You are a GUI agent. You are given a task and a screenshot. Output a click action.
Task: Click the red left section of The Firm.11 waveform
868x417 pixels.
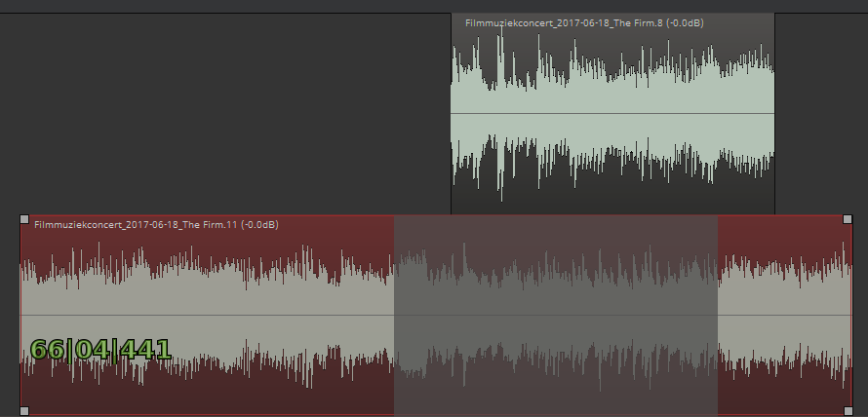pyautogui.click(x=205, y=283)
